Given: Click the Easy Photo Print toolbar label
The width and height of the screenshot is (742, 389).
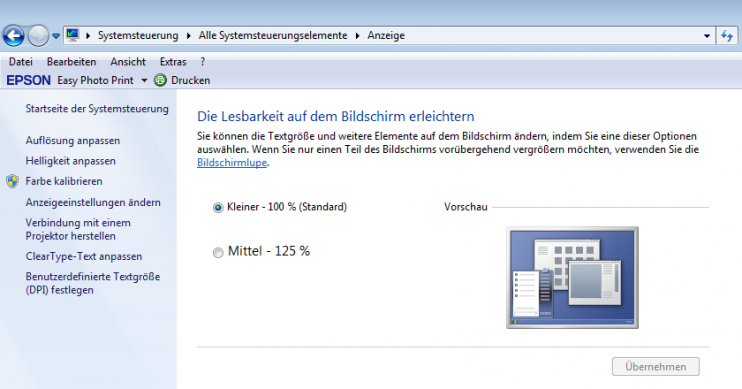Looking at the screenshot, I should point(95,80).
